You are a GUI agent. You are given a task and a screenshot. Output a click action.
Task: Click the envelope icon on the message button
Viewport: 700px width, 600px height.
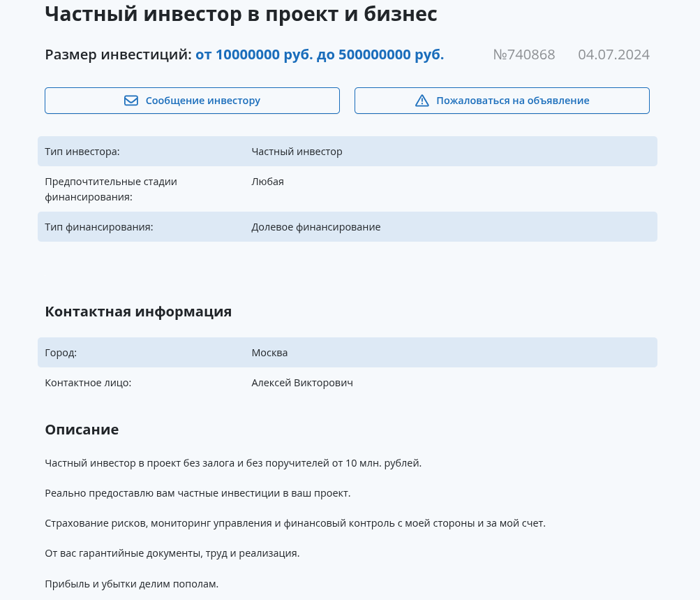pos(131,100)
